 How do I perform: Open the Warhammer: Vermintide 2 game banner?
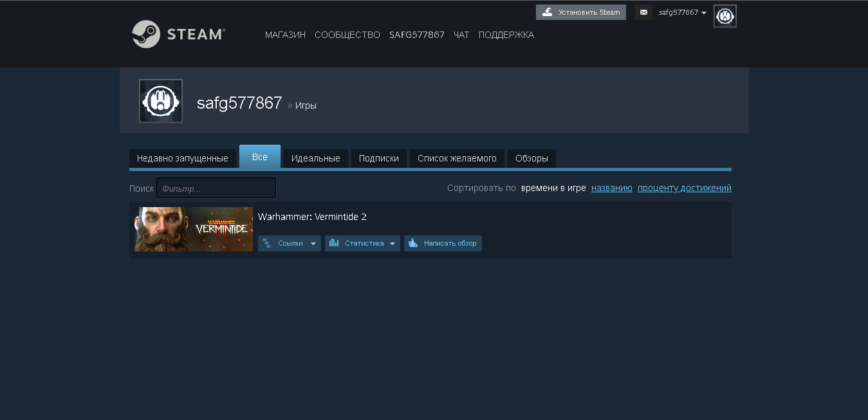194,230
